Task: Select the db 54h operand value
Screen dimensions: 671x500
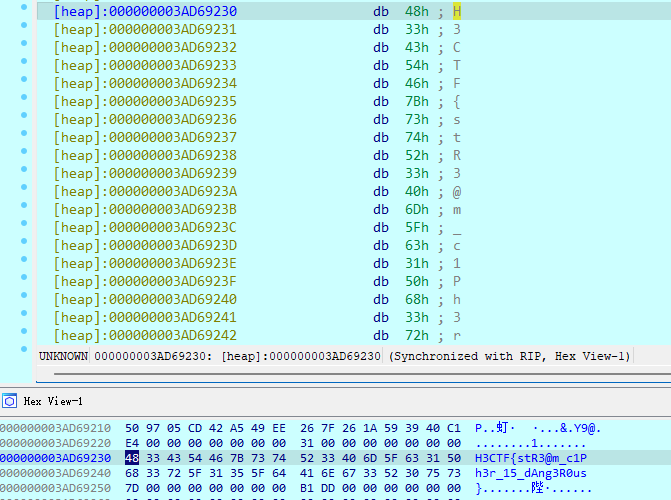Action: pyautogui.click(x=414, y=65)
